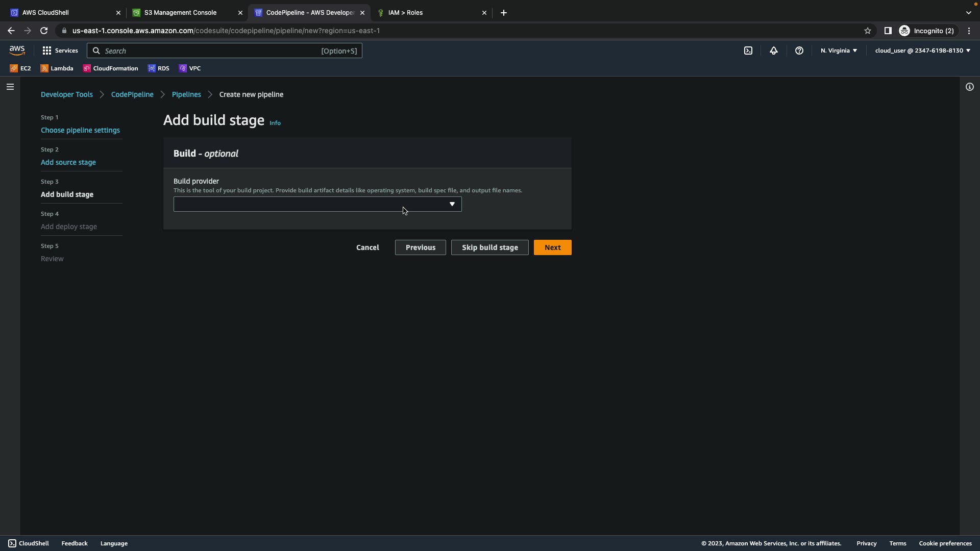980x551 pixels.
Task: Open the EC2 shortcut in favorites bar
Action: point(20,68)
